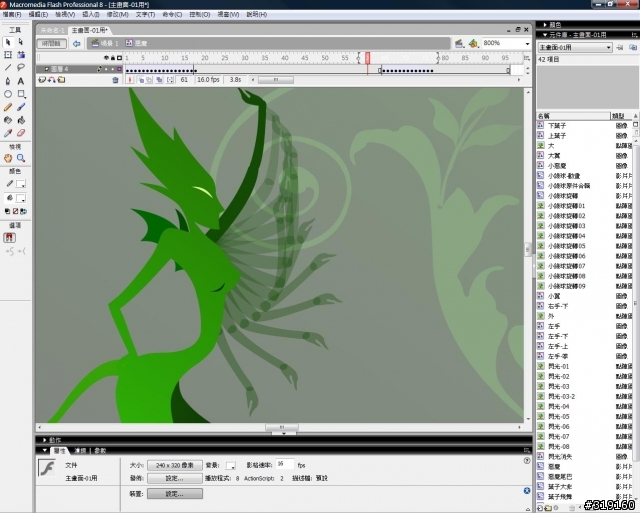The image size is (640, 513).
Task: Click the publish settings button
Action: [x=175, y=478]
